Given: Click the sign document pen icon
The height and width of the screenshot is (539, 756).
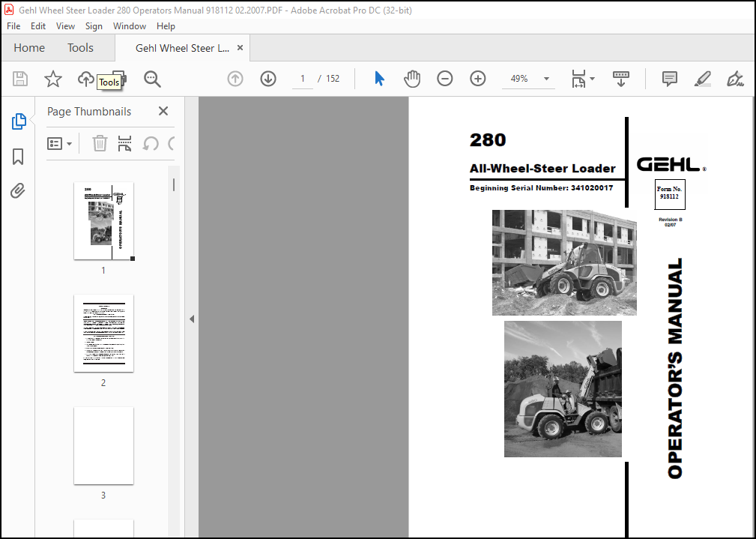Looking at the screenshot, I should coord(735,79).
